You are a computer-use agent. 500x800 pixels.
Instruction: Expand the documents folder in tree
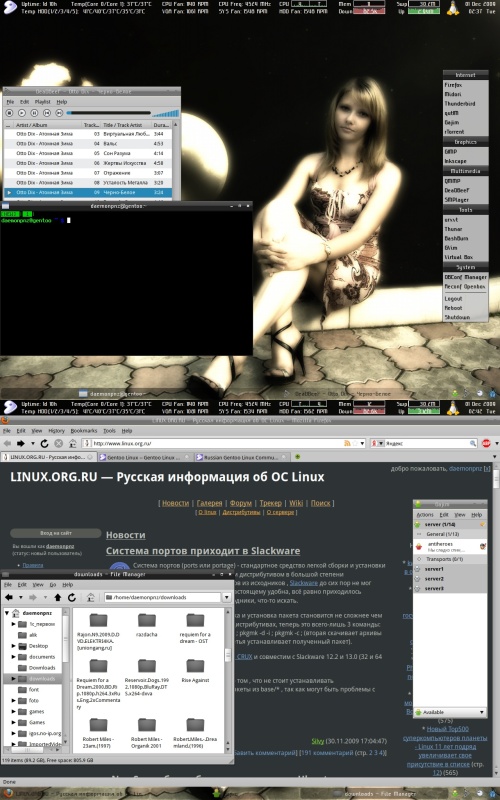click(14, 657)
